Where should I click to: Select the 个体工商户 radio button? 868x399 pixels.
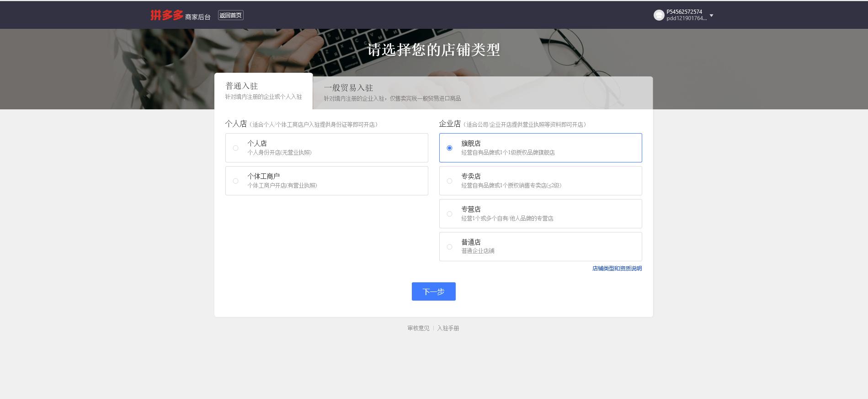pyautogui.click(x=235, y=181)
